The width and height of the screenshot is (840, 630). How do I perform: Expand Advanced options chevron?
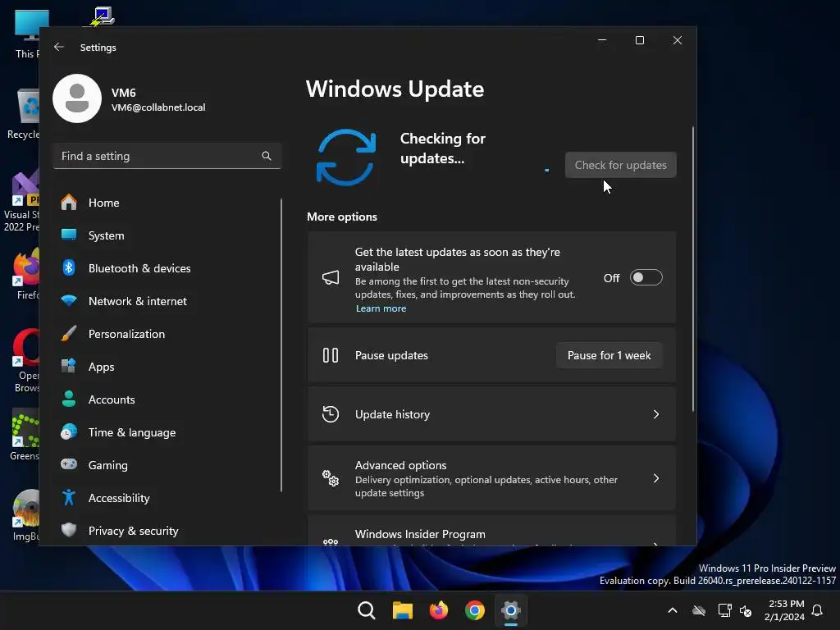point(656,478)
